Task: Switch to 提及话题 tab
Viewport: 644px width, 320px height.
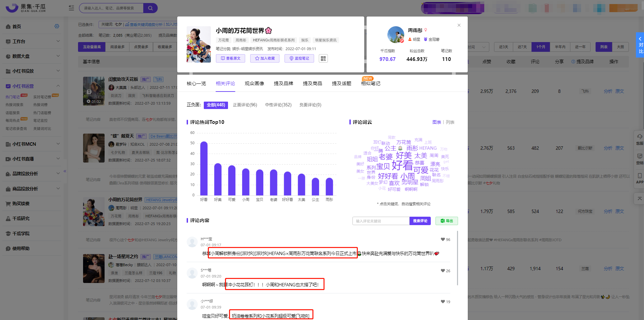Action: pyautogui.click(x=341, y=83)
